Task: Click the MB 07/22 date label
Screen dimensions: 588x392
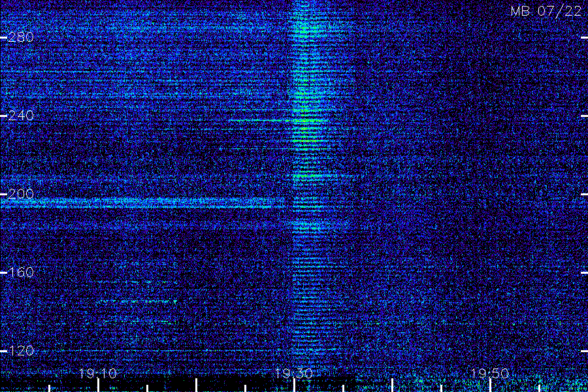Action: pos(546,11)
